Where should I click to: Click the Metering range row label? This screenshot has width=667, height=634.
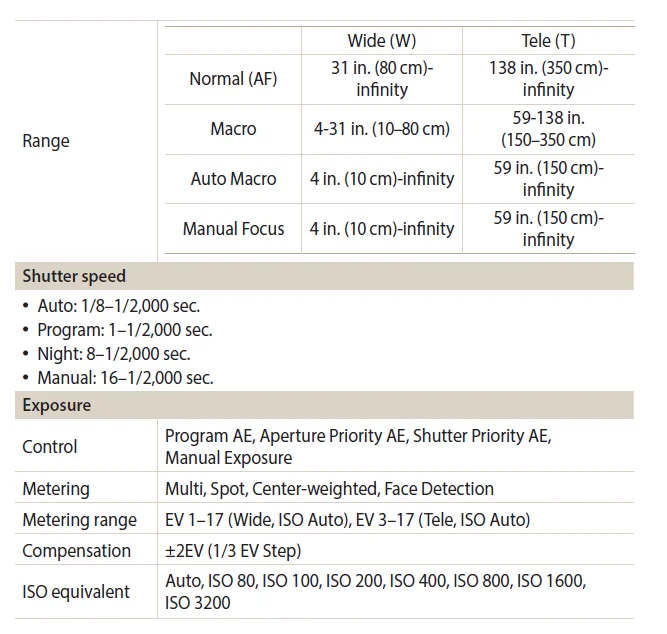pyautogui.click(x=79, y=520)
